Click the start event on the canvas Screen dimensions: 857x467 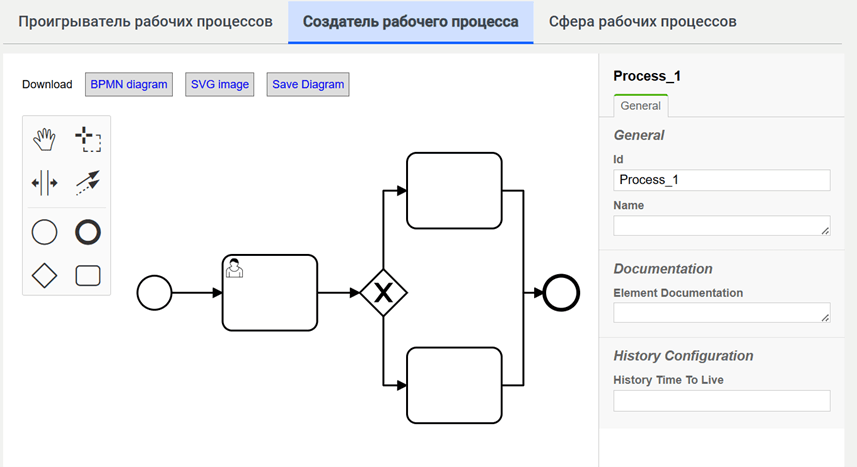tap(155, 293)
